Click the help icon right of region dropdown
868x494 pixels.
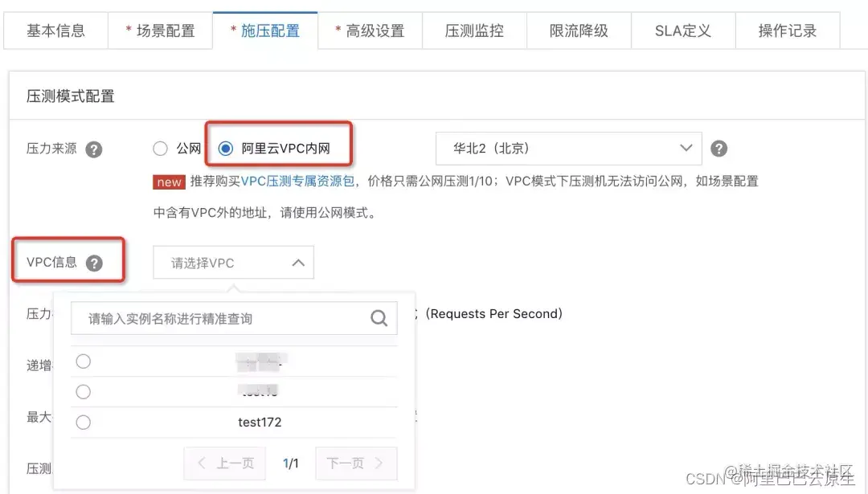pyautogui.click(x=719, y=149)
